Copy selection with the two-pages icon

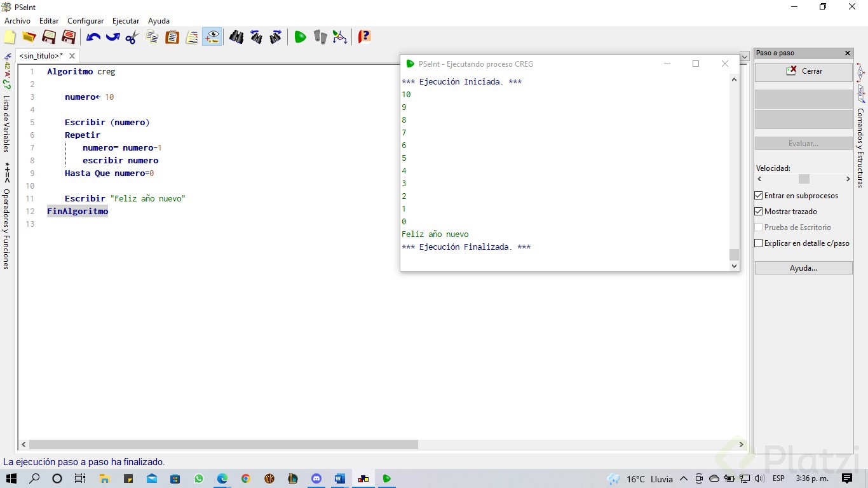[153, 37]
